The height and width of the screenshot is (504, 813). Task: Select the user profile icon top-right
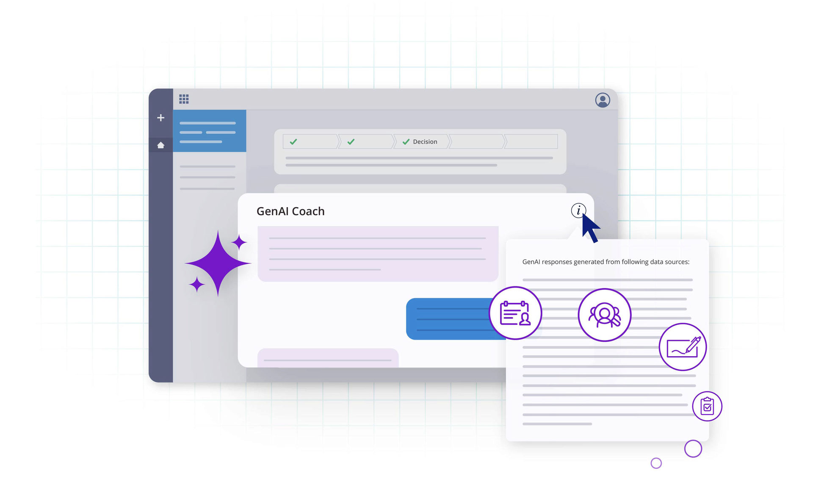click(603, 100)
